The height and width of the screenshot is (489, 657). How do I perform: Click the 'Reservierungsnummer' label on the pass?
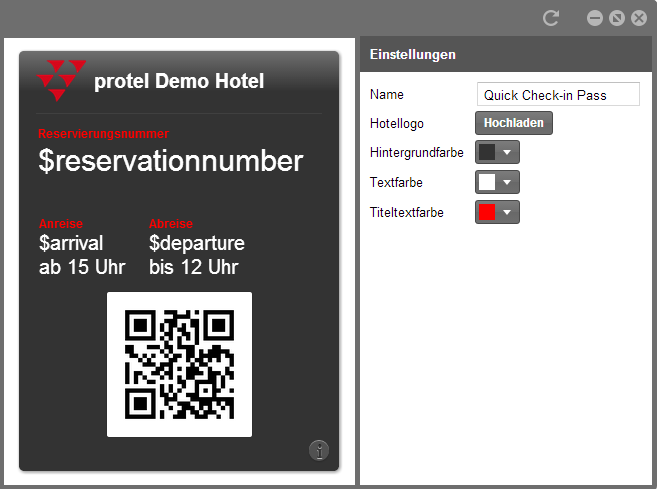click(x=103, y=134)
